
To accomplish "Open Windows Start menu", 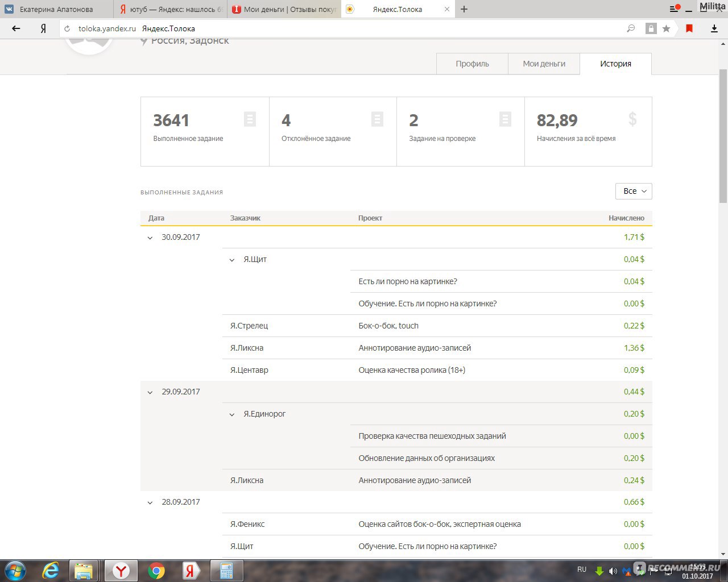I will click(x=15, y=571).
